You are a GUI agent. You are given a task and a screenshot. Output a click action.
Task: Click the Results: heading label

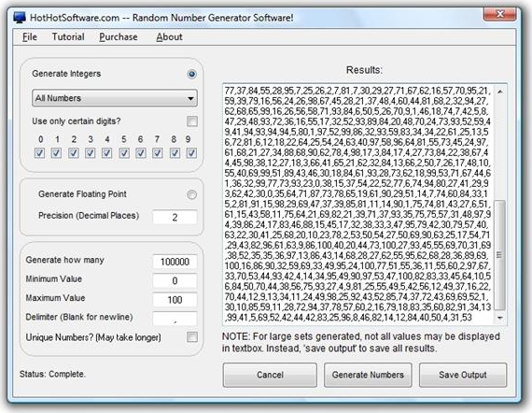coord(364,70)
